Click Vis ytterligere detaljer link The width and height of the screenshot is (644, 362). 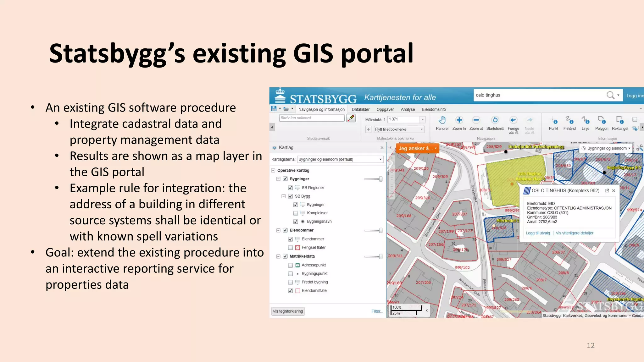pos(575,233)
